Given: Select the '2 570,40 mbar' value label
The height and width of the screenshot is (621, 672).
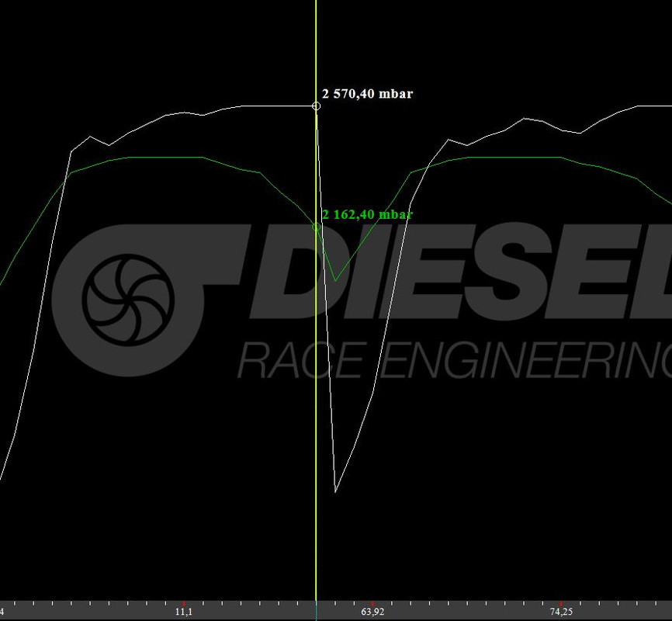Looking at the screenshot, I should pyautogui.click(x=367, y=93).
